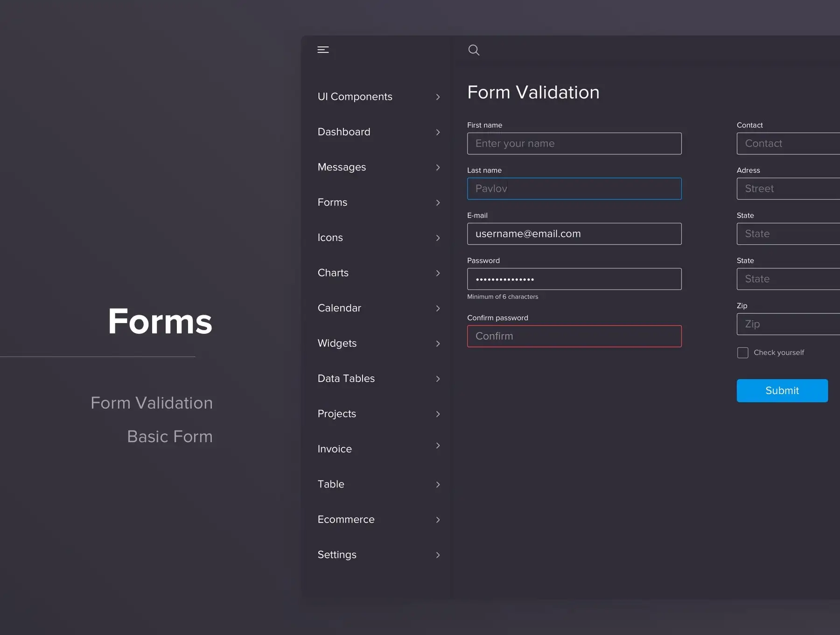Open the Basic Form page
This screenshot has width=840, height=635.
(170, 437)
